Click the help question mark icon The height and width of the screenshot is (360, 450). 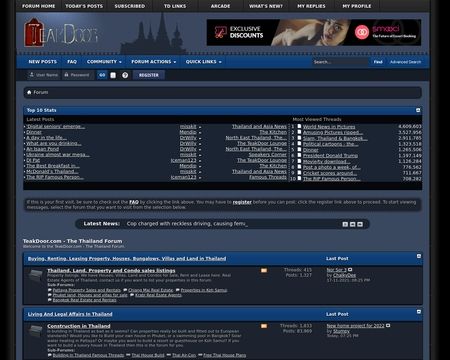tap(125, 75)
